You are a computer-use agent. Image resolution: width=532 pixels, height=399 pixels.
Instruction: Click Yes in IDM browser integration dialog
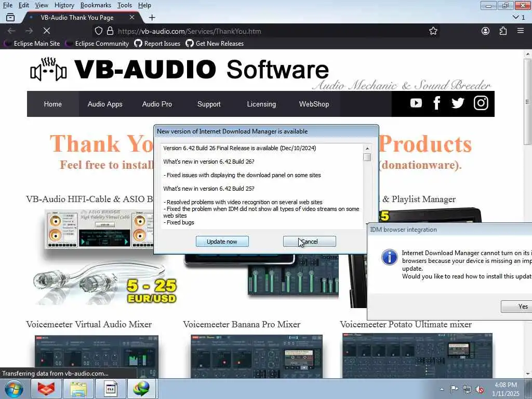[516, 307]
